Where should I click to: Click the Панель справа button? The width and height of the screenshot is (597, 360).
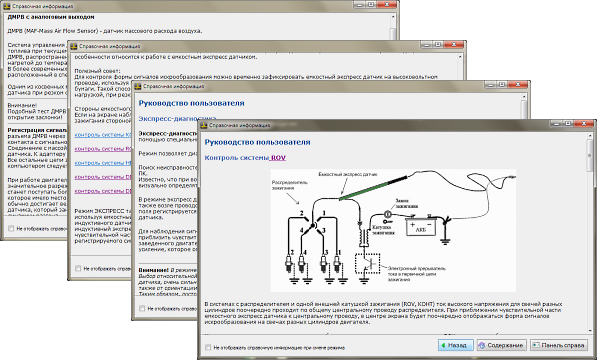point(559,345)
